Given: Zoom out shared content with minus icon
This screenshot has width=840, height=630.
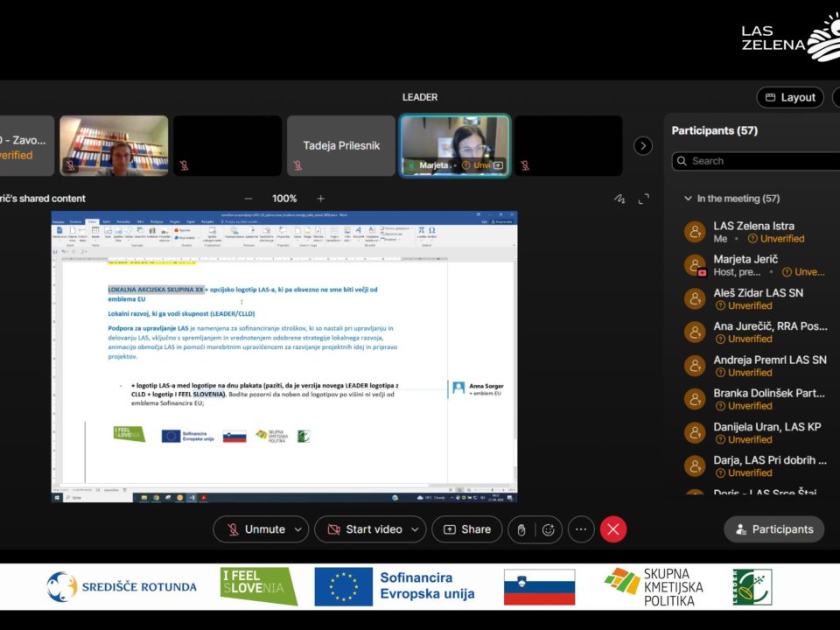Looking at the screenshot, I should [x=248, y=199].
